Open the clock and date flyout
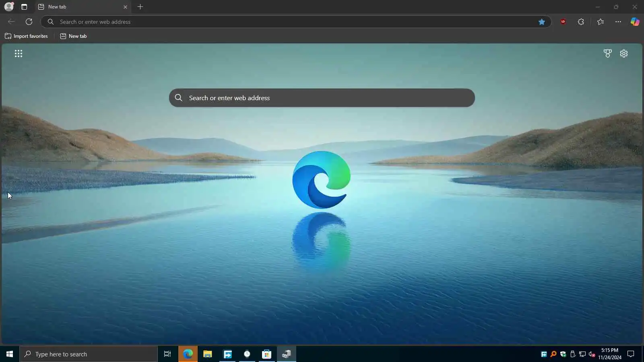 (610, 354)
